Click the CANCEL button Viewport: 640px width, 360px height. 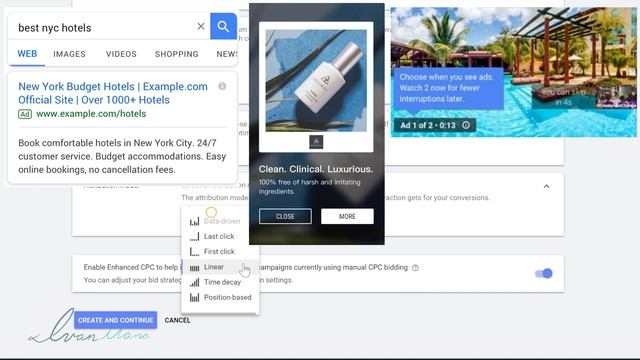pos(177,320)
